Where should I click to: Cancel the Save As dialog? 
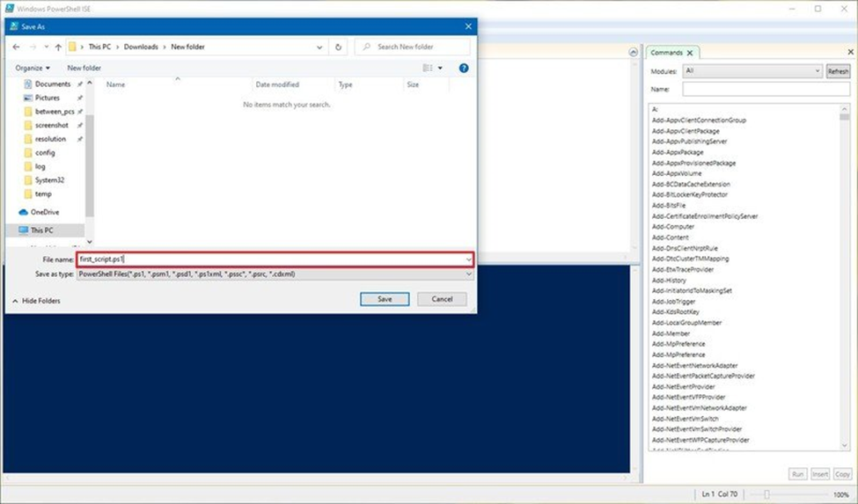(x=442, y=299)
